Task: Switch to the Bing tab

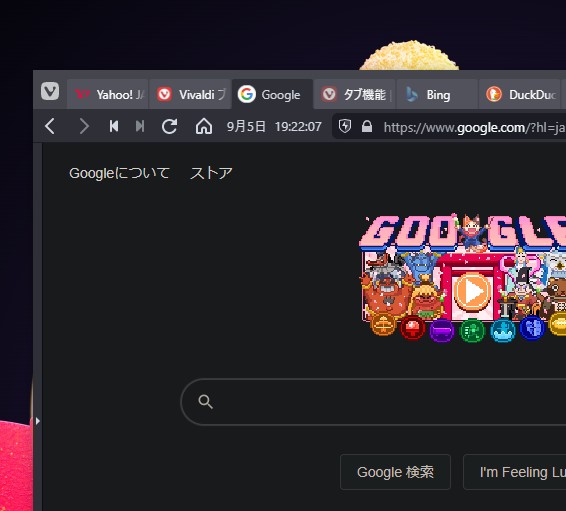Action: pos(437,95)
